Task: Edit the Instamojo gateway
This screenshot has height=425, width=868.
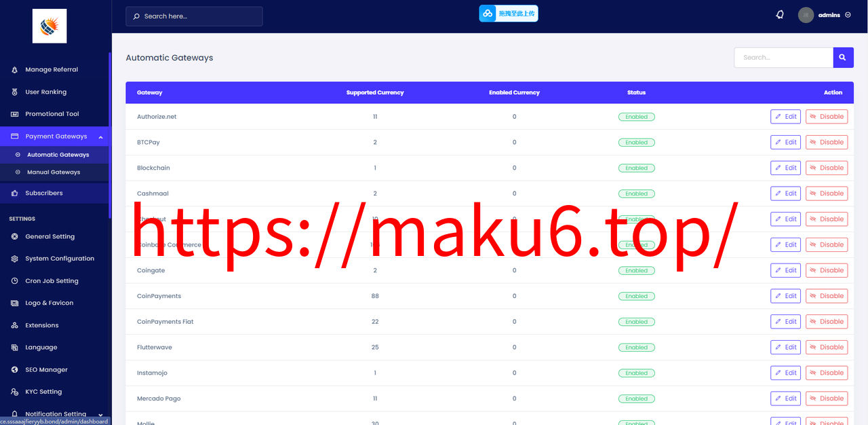Action: 785,373
